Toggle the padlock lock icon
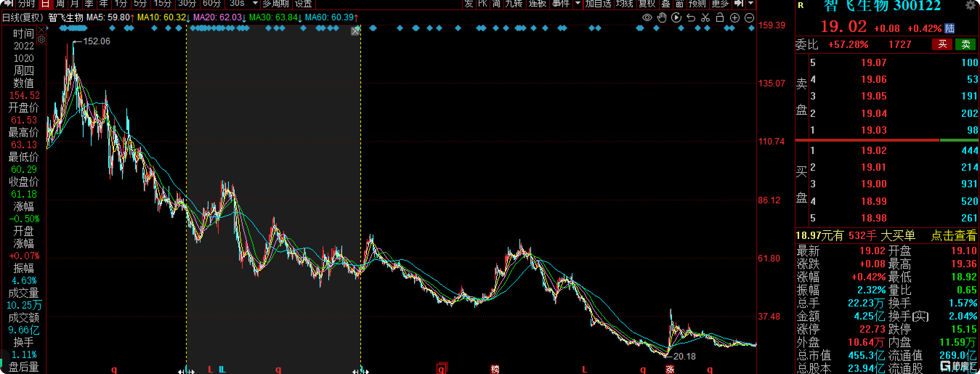 (720, 17)
